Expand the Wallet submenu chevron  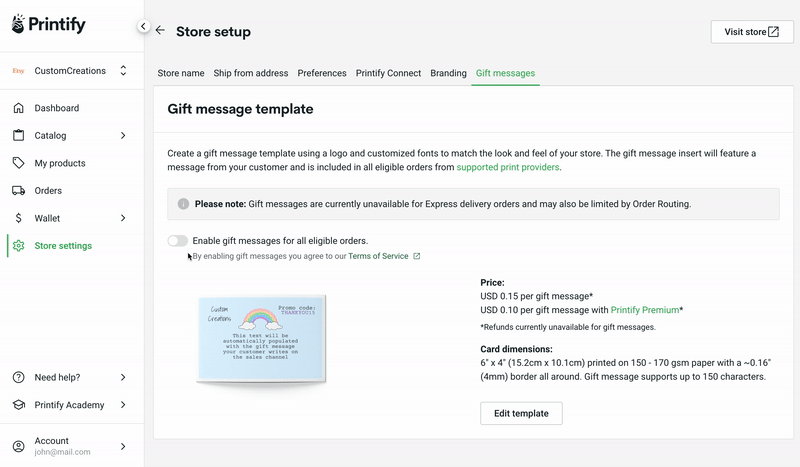[123, 218]
